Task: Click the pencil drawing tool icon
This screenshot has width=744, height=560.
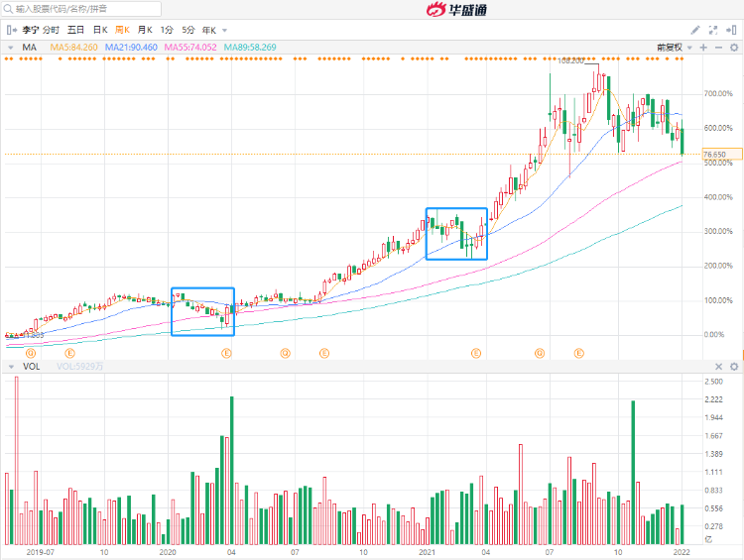Action: pos(695,30)
